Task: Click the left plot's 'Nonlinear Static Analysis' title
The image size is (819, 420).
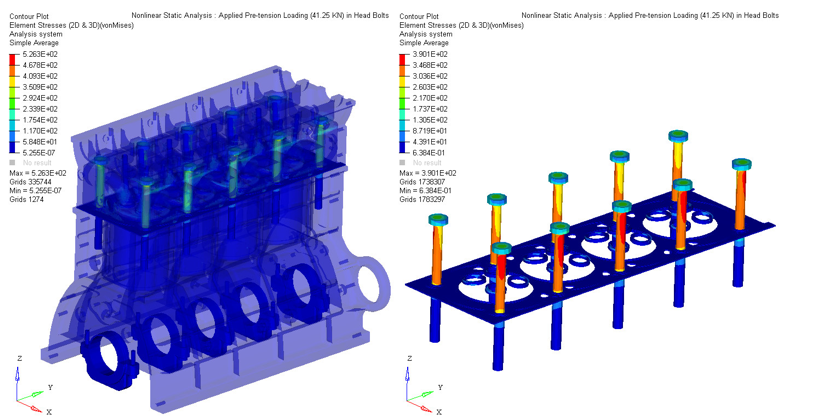Action: tap(249, 16)
